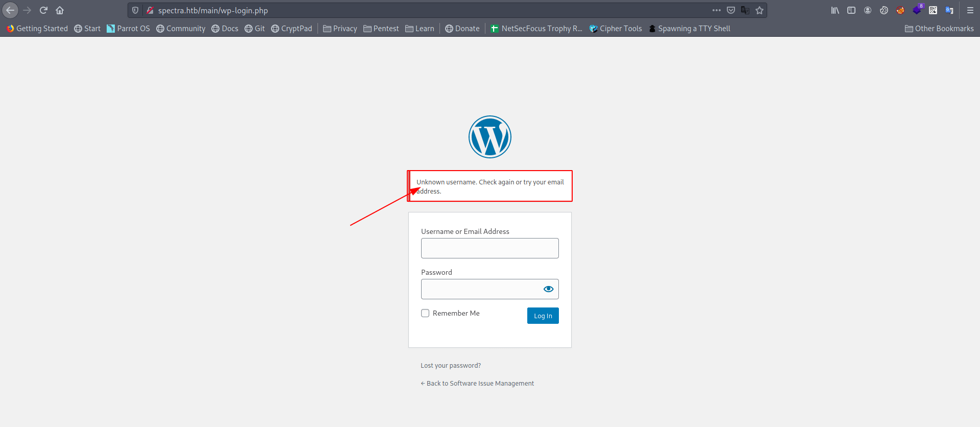The height and width of the screenshot is (427, 980).
Task: Focus the Password input field
Action: 490,289
